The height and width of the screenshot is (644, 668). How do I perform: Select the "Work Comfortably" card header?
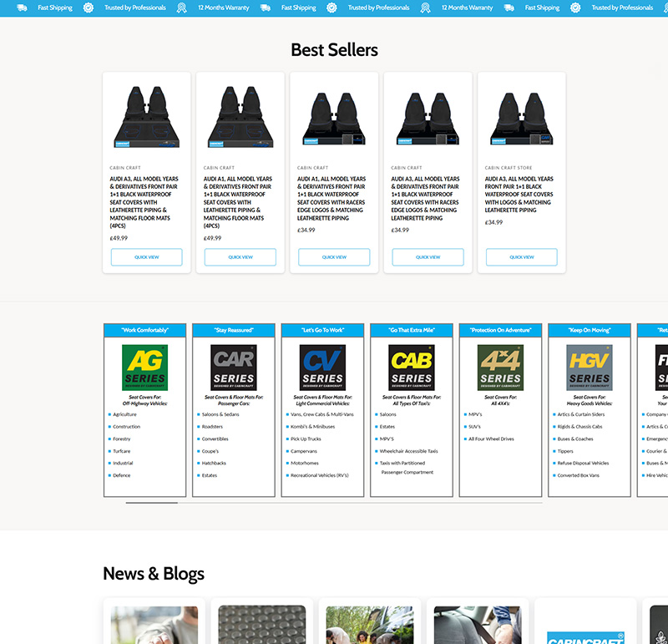pos(144,330)
